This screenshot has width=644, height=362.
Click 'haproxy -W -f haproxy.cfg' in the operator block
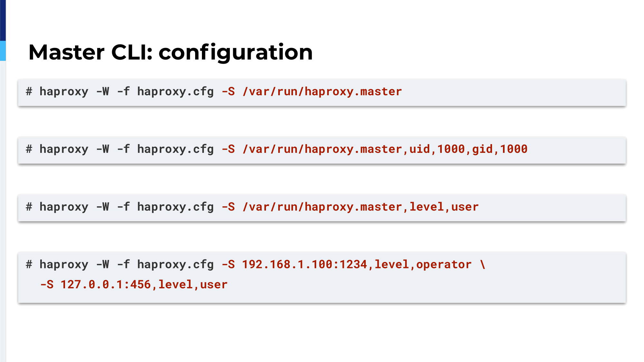[x=127, y=265]
